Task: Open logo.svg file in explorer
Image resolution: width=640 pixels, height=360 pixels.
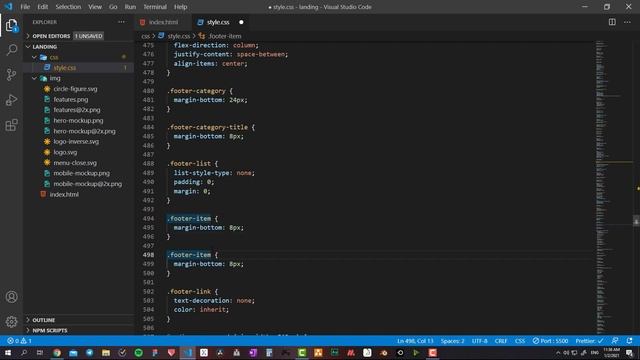Action: [65, 152]
